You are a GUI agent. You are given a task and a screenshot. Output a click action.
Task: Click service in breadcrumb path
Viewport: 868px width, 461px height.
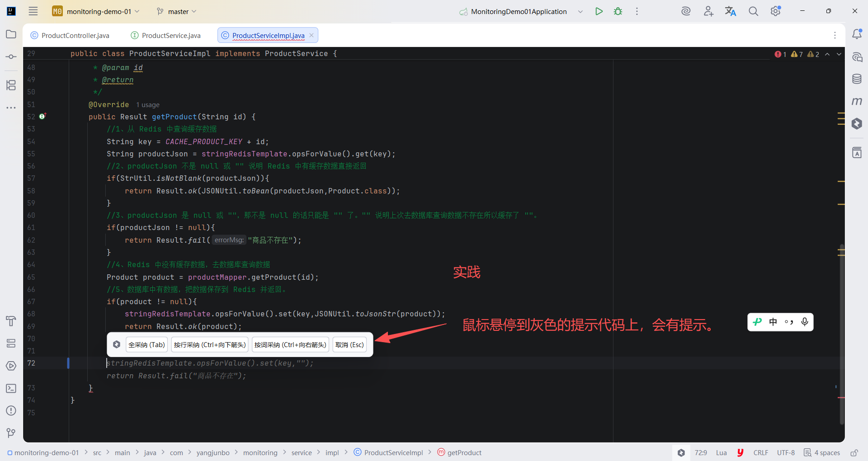[x=302, y=452]
